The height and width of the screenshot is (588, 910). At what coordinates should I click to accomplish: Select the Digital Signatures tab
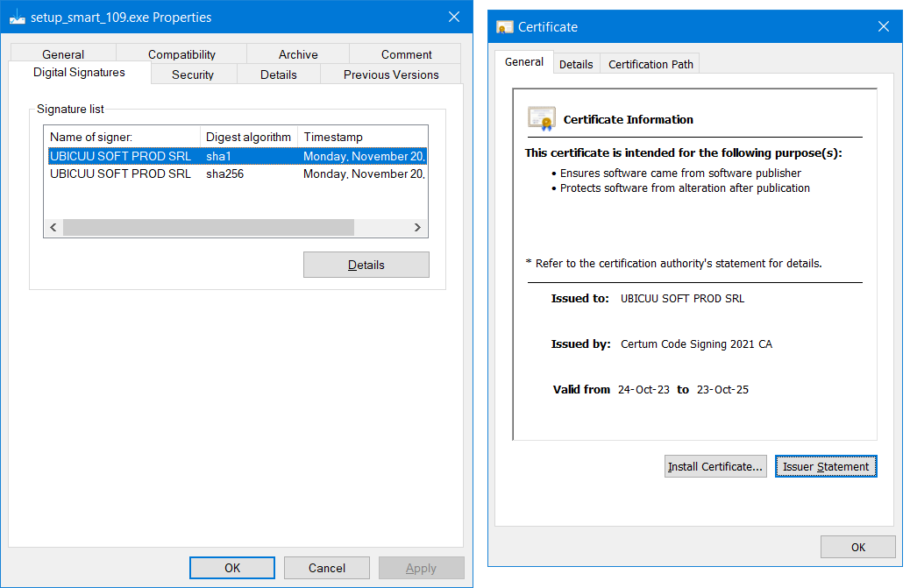80,73
